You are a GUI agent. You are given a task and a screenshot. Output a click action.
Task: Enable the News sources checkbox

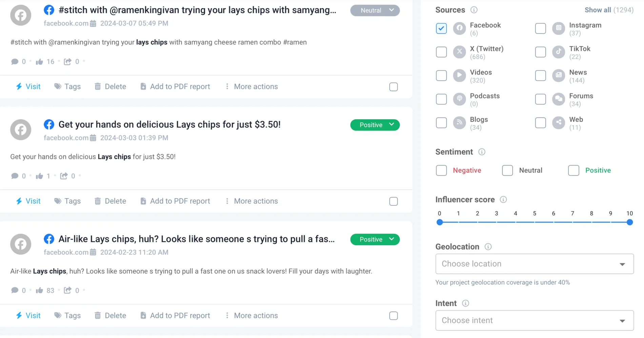[x=540, y=76]
